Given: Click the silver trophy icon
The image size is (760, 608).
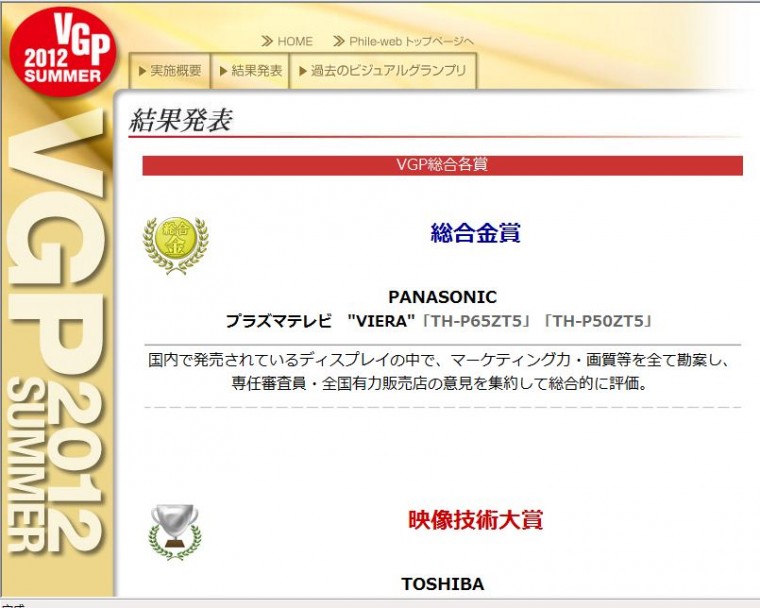Looking at the screenshot, I should (x=175, y=532).
